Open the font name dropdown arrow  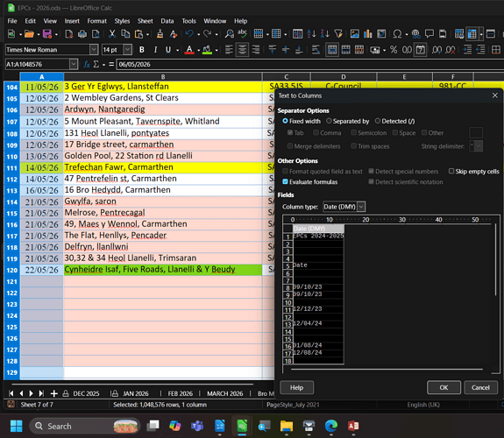[94, 49]
